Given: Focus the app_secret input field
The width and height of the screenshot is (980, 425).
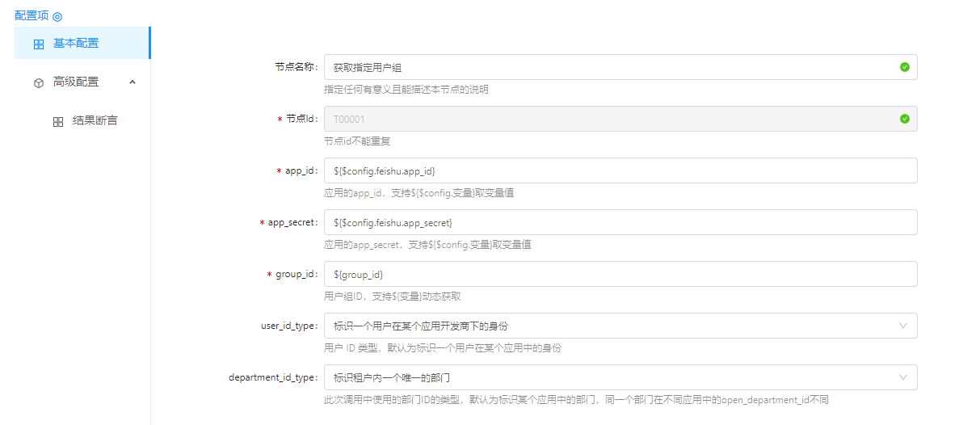Looking at the screenshot, I should 620,222.
